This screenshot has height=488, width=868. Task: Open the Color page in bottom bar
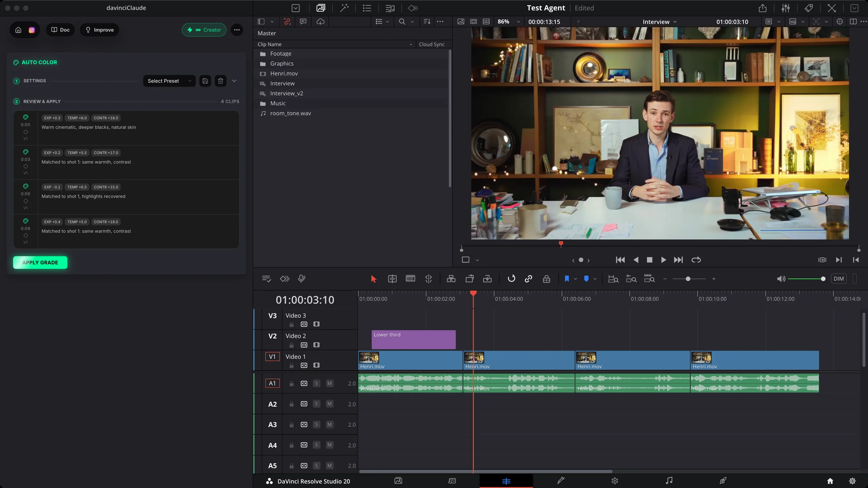coord(614,481)
